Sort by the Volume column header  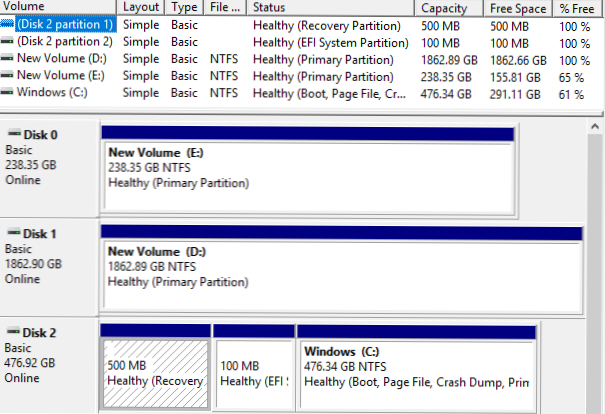pos(58,7)
